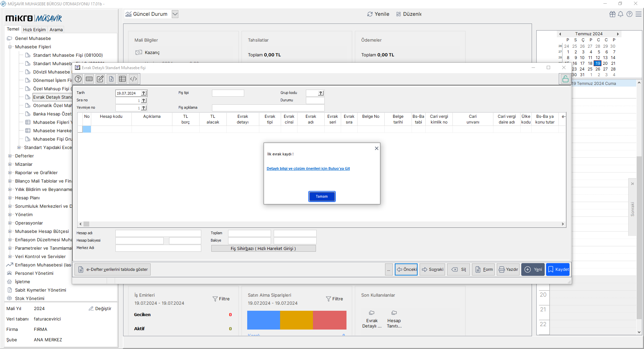Click the keyboard shortcuts toolbar icon
This screenshot has height=349, width=644.
click(89, 79)
